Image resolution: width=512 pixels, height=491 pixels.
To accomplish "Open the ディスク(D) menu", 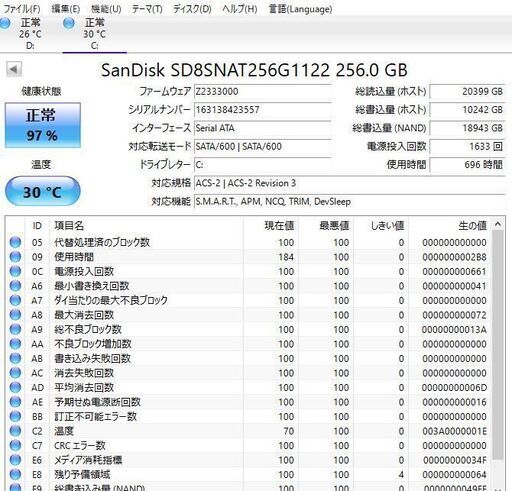I will pyautogui.click(x=192, y=9).
